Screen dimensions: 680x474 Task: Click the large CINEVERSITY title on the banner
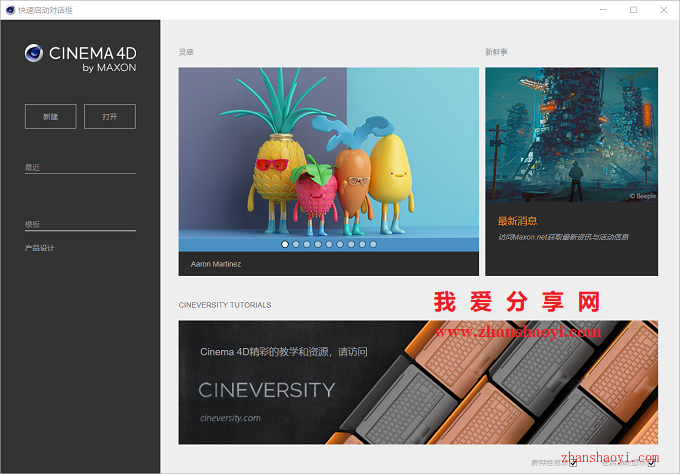pos(267,390)
